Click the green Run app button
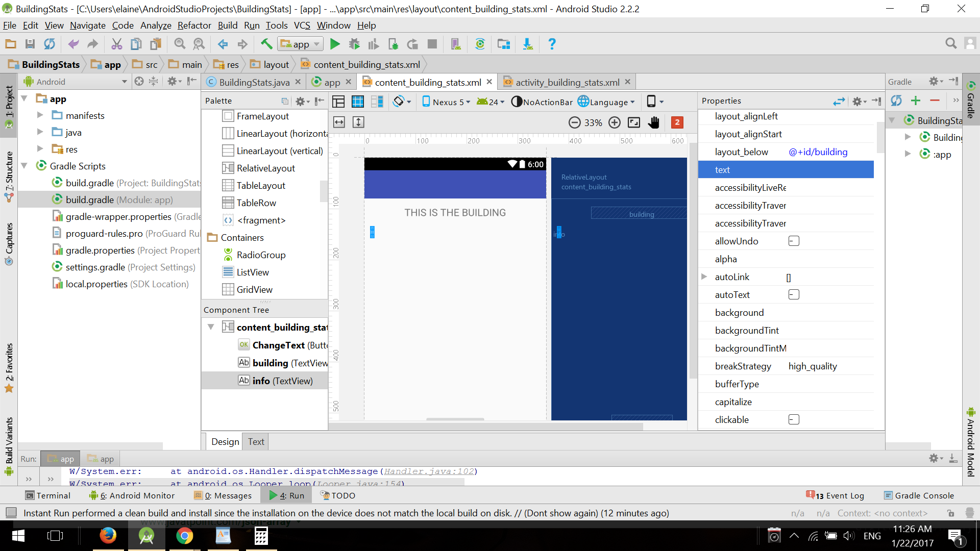 335,44
